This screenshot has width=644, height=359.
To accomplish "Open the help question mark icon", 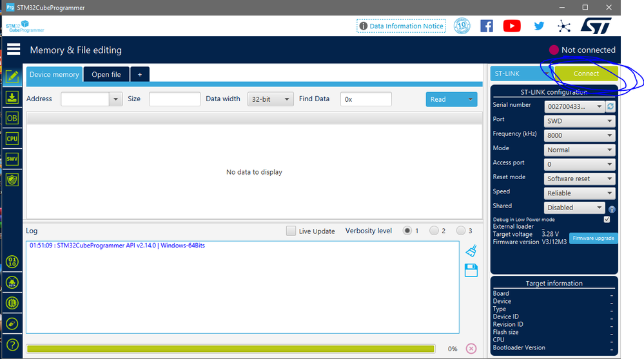I will point(12,345).
